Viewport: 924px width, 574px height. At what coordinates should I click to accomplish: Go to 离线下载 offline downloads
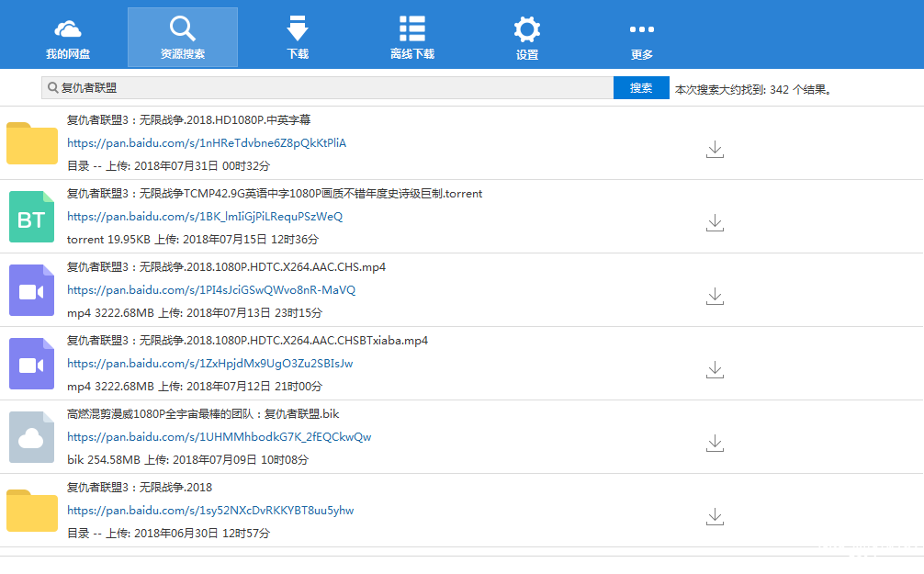click(x=411, y=38)
